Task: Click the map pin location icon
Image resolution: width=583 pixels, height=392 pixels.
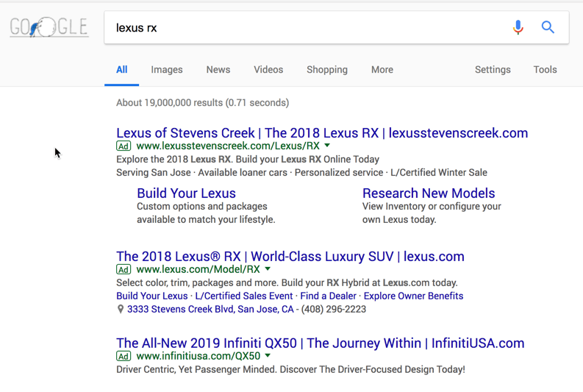Action: tap(120, 309)
